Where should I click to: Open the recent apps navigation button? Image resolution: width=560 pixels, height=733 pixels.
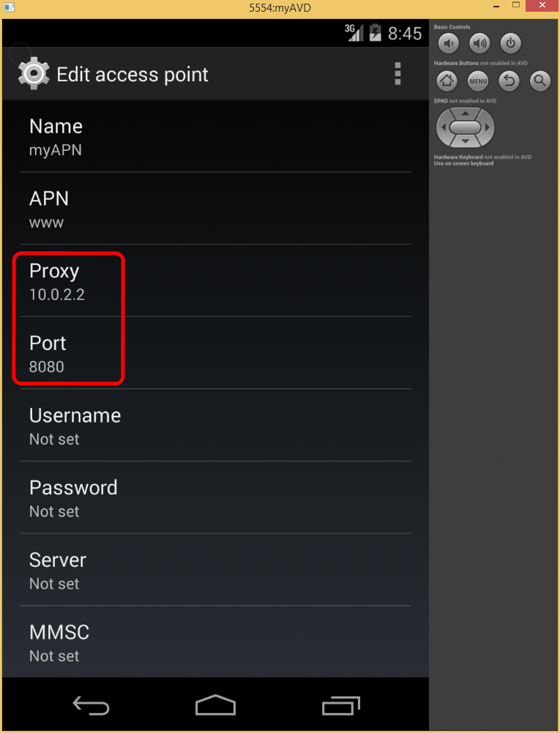340,704
